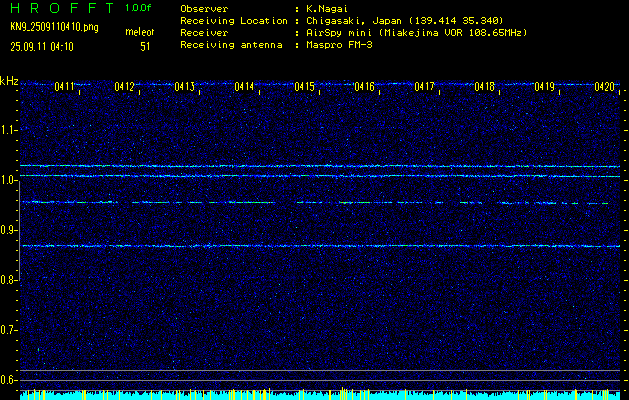This screenshot has width=629, height=400.
Task: Click the 0420 time marker
Action: click(x=605, y=86)
